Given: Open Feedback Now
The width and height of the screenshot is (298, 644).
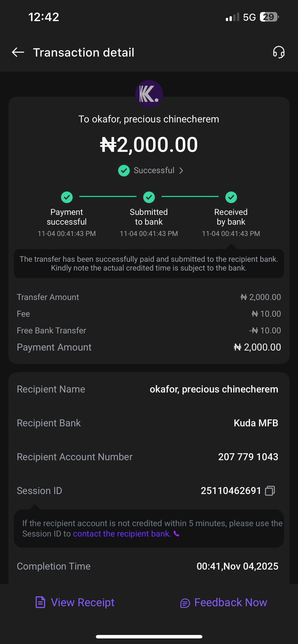Looking at the screenshot, I should pyautogui.click(x=230, y=602).
